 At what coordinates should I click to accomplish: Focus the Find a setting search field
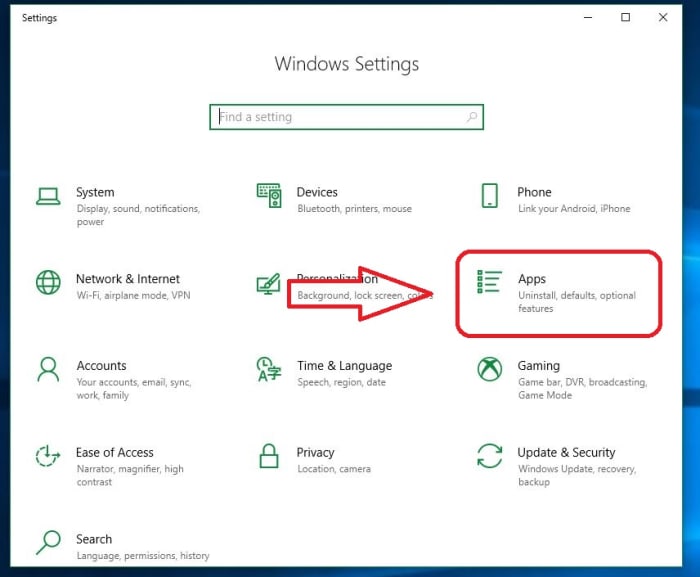click(346, 117)
